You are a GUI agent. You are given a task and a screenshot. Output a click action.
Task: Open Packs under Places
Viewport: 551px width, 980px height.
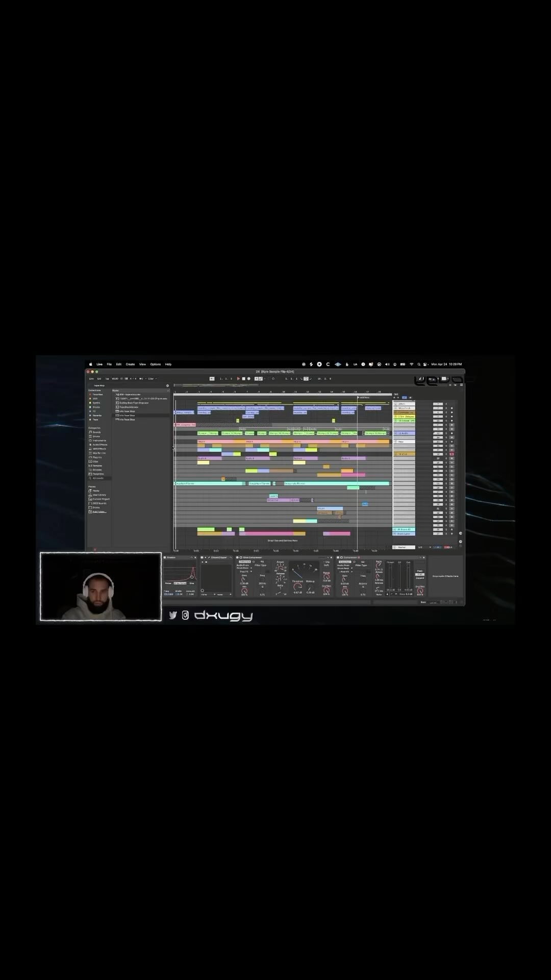tap(94, 491)
